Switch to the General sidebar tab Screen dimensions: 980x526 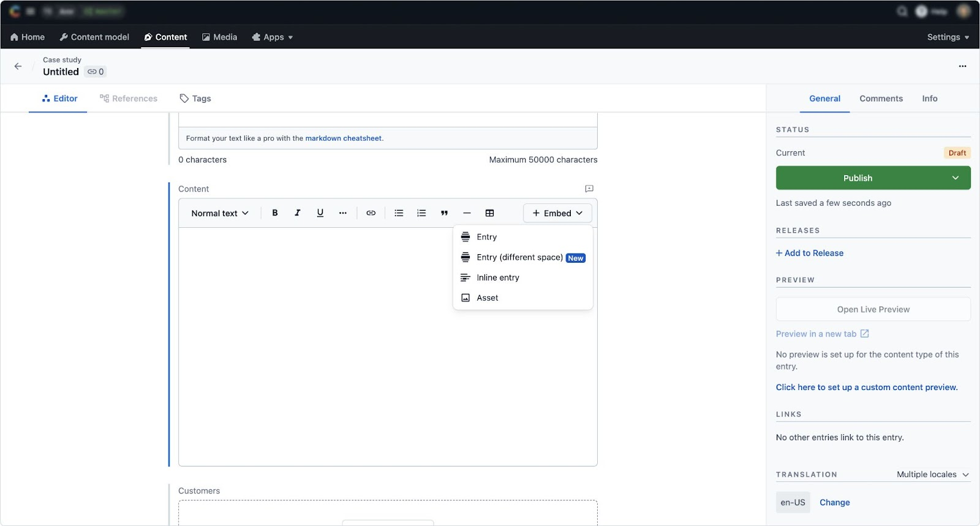824,99
